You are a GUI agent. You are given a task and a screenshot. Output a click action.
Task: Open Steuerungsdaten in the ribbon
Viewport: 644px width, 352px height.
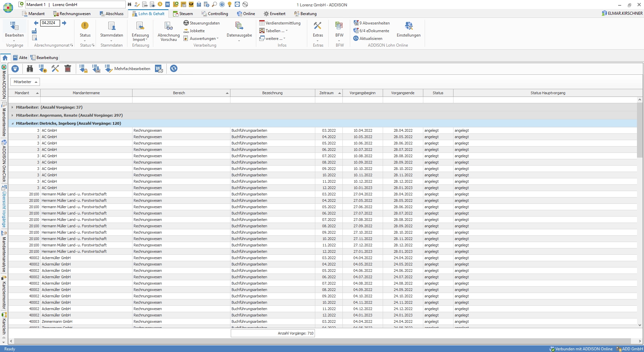point(202,23)
